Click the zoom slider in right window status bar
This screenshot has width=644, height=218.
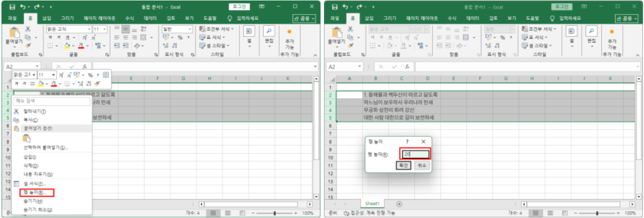[597, 213]
